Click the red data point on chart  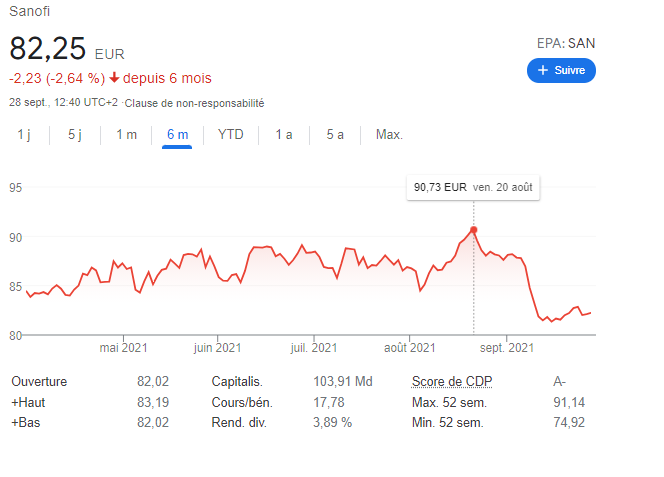click(473, 230)
